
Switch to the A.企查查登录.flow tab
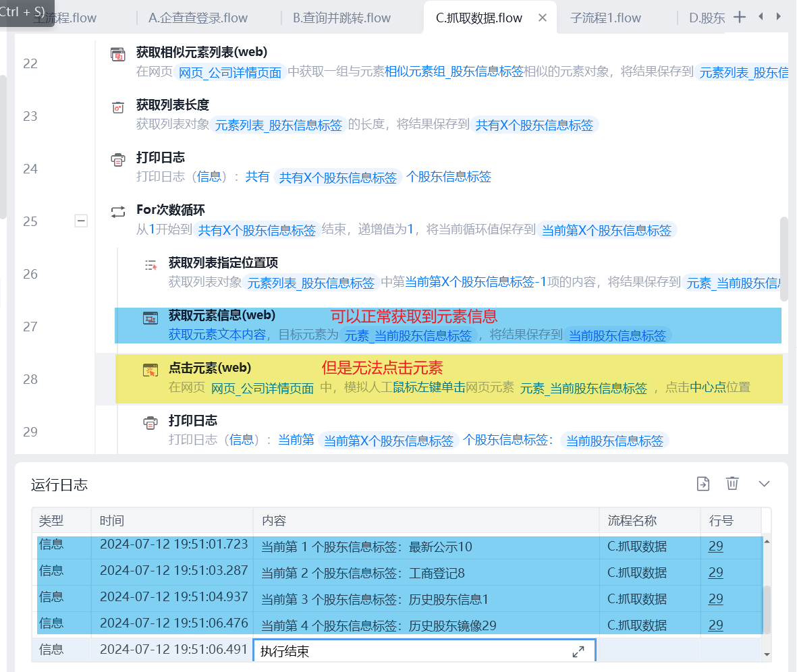click(x=198, y=18)
